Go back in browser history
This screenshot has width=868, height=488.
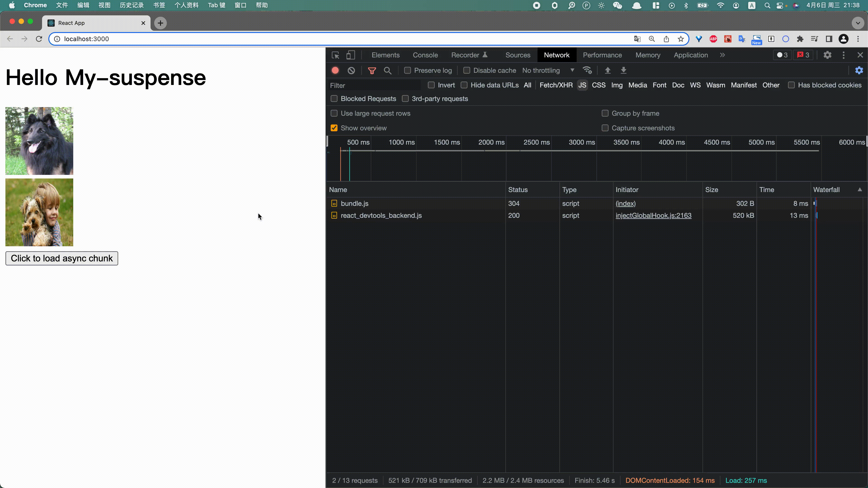coord(10,39)
